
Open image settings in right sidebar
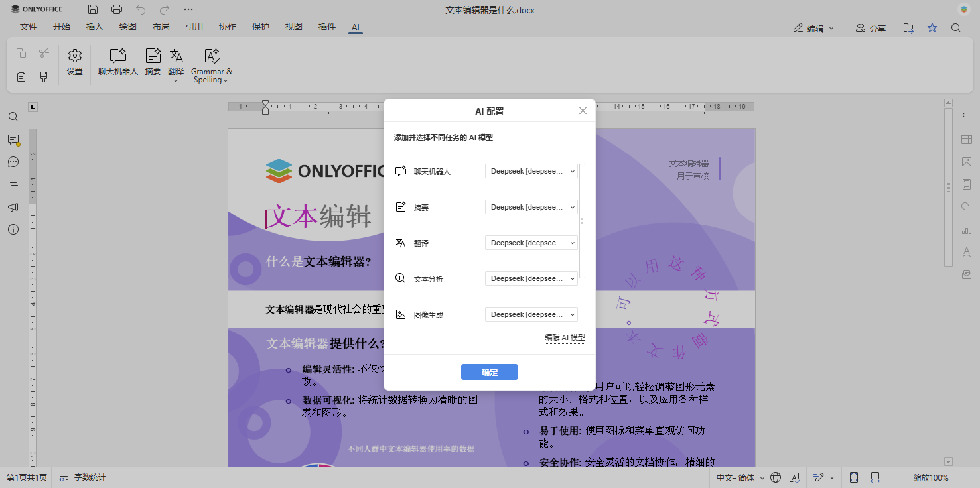point(967,162)
